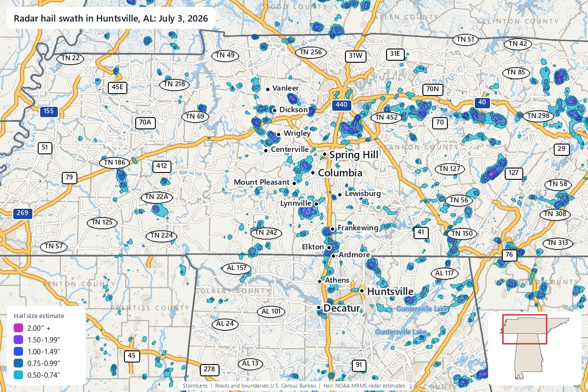Click the US 31E route marker
This screenshot has width=588, height=392.
coord(394,54)
